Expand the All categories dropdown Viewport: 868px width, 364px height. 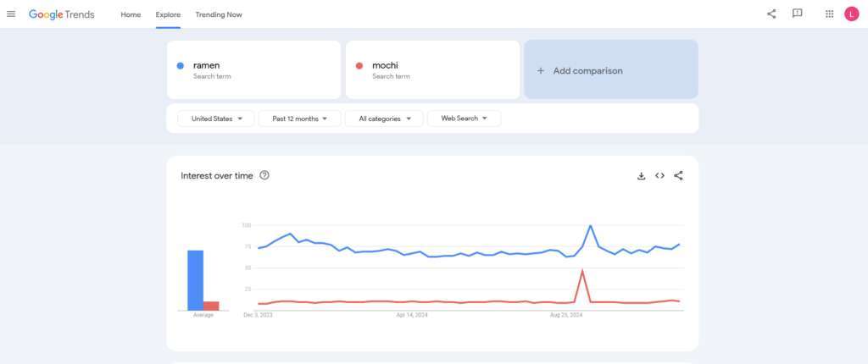pos(383,119)
